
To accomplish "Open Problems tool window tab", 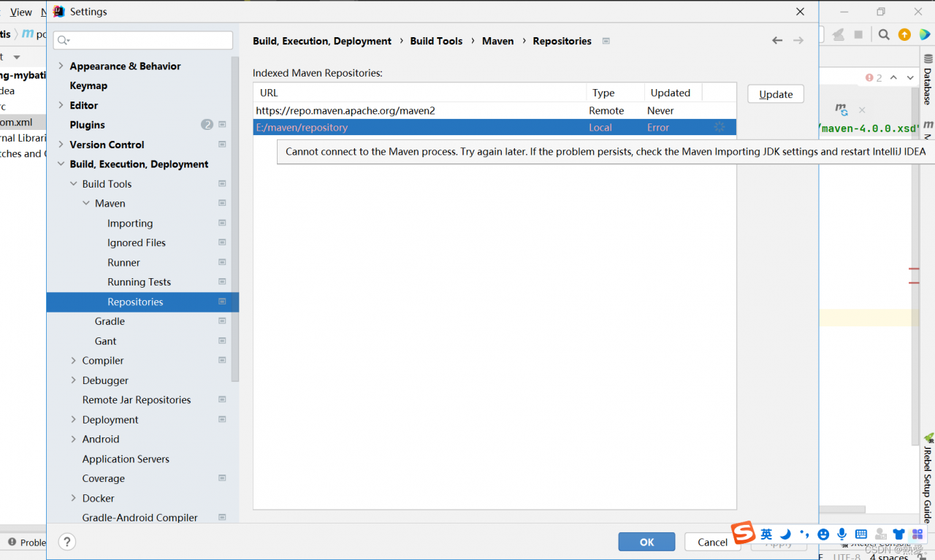I will (26, 542).
